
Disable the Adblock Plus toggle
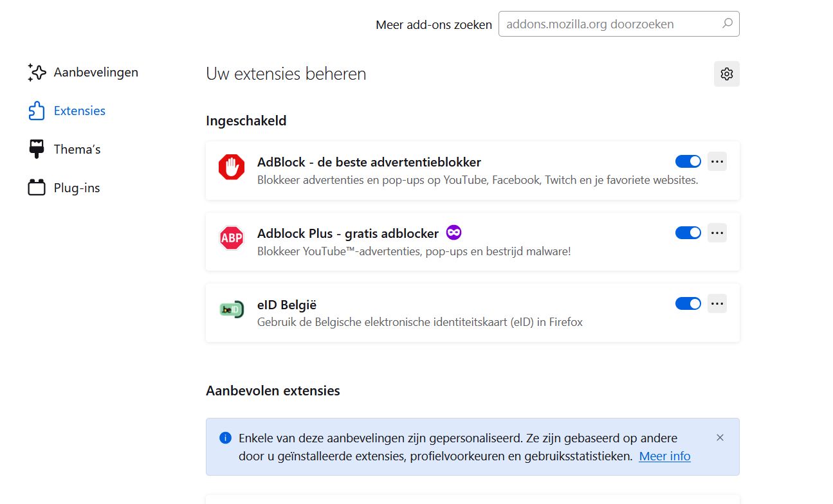tap(688, 233)
